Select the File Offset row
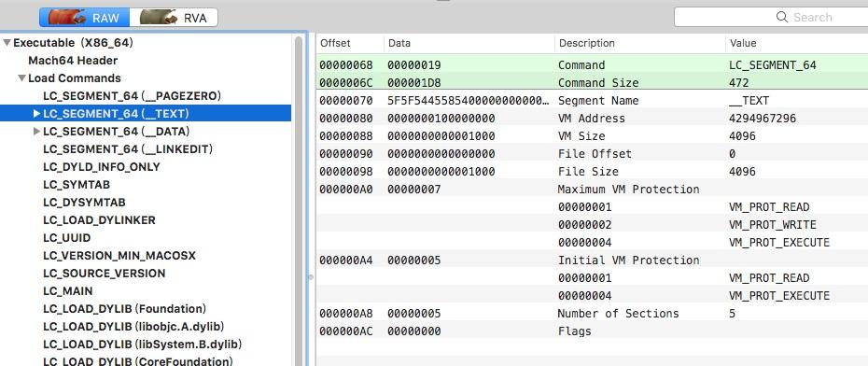868x366 pixels. pos(592,153)
